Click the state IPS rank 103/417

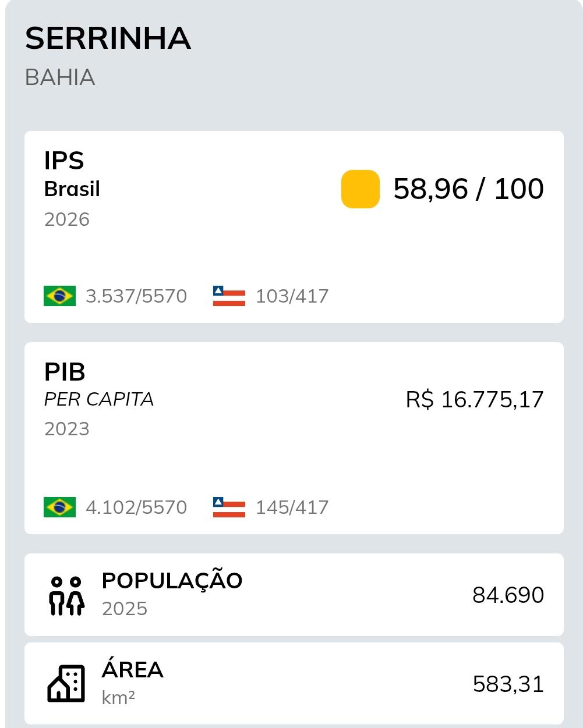click(292, 296)
